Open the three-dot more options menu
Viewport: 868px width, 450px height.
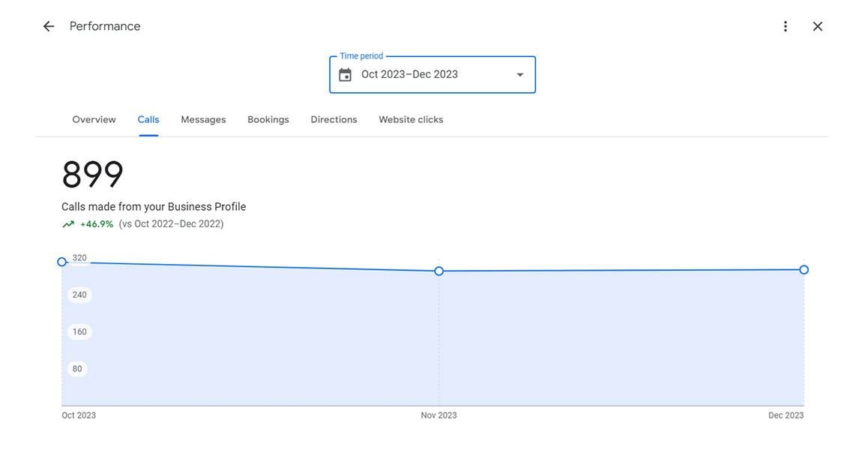click(785, 26)
